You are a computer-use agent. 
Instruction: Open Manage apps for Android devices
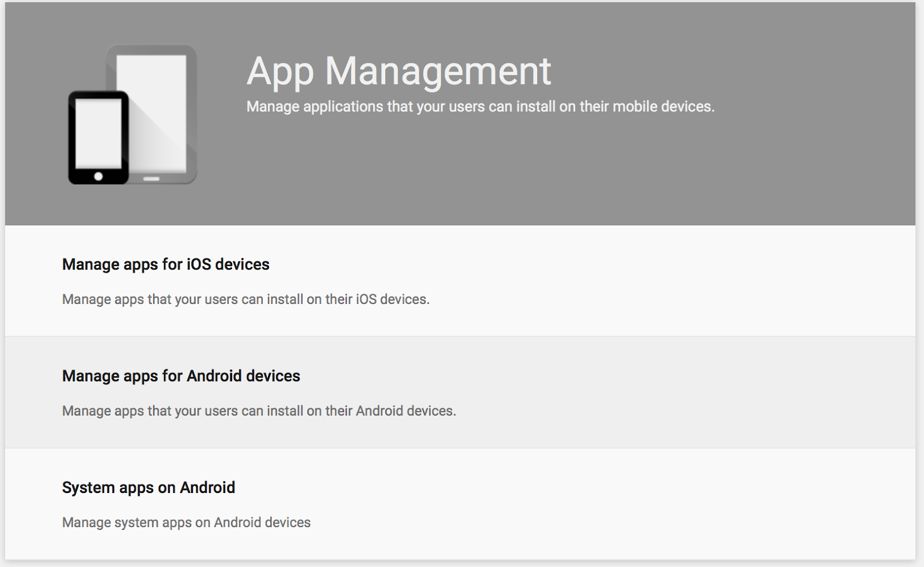[460, 392]
